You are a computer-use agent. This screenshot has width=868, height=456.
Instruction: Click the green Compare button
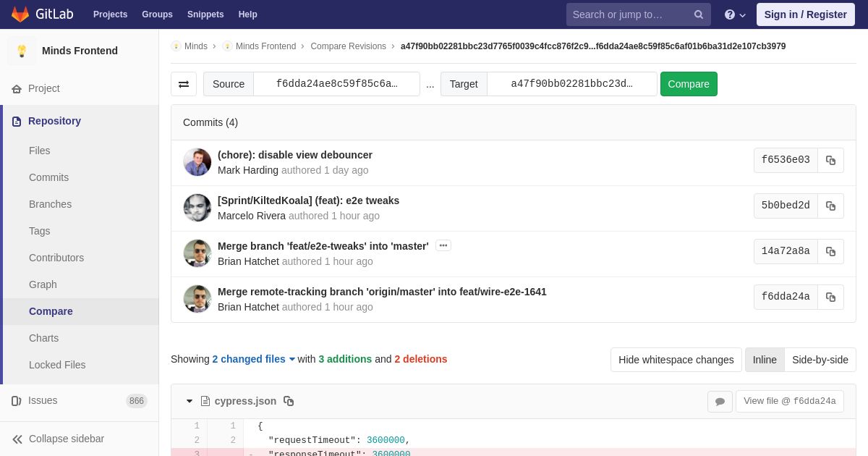click(689, 84)
